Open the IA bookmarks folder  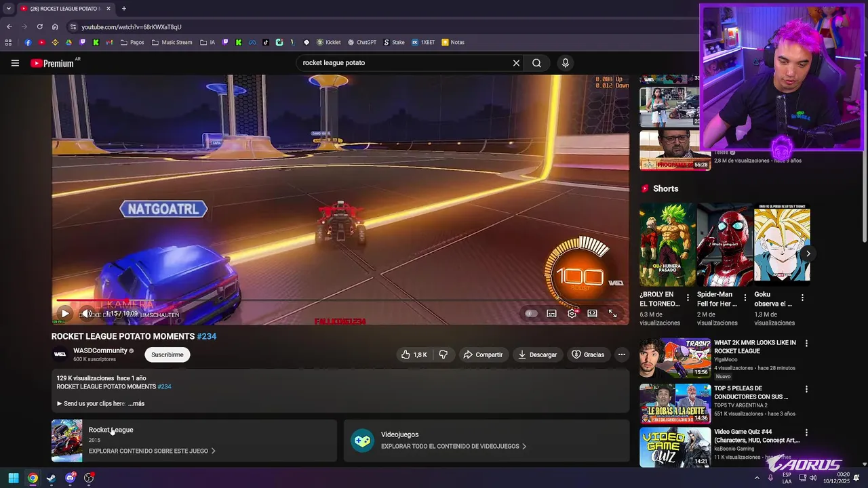[x=208, y=42]
